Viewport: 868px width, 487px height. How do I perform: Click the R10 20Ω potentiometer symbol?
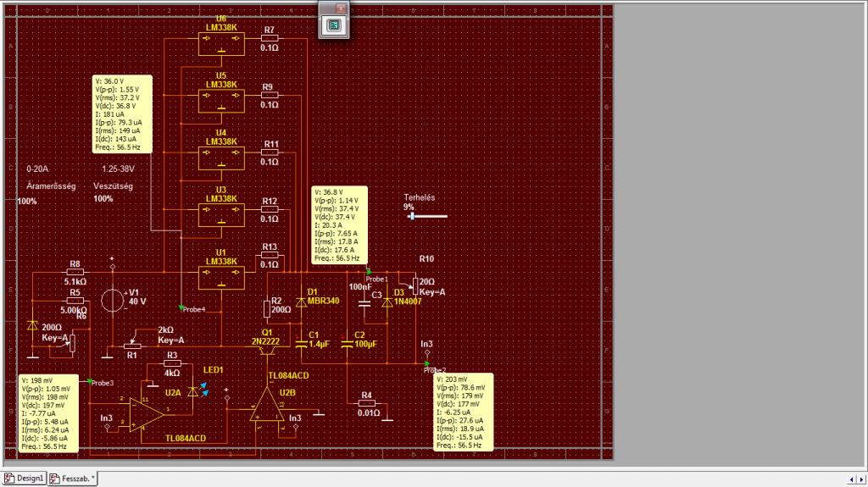click(415, 286)
